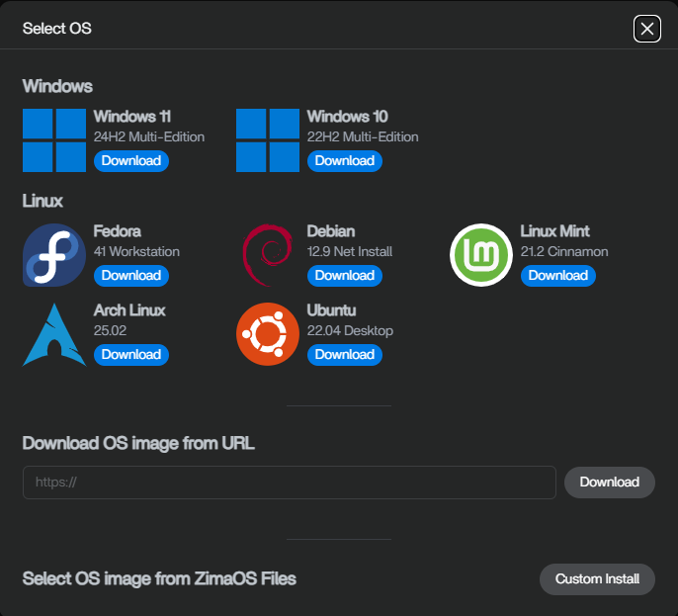678x616 pixels.
Task: Click Download button next to URL field
Action: pyautogui.click(x=609, y=483)
